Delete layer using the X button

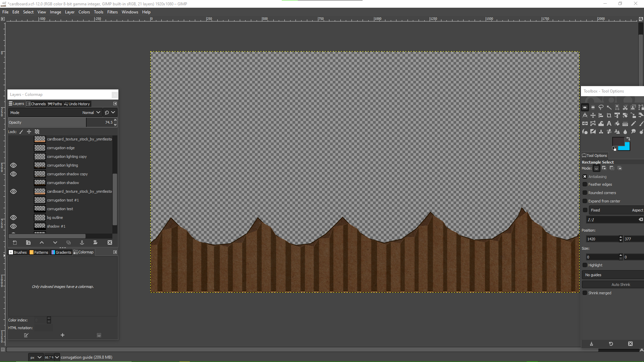(x=110, y=243)
